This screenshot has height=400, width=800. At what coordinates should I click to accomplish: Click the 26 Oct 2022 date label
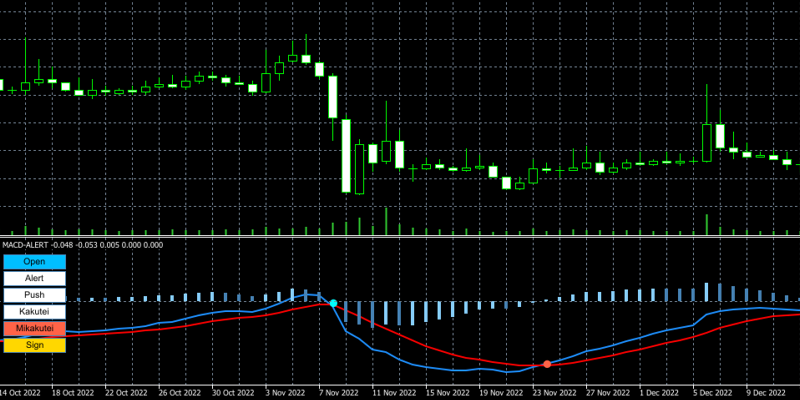point(180,393)
